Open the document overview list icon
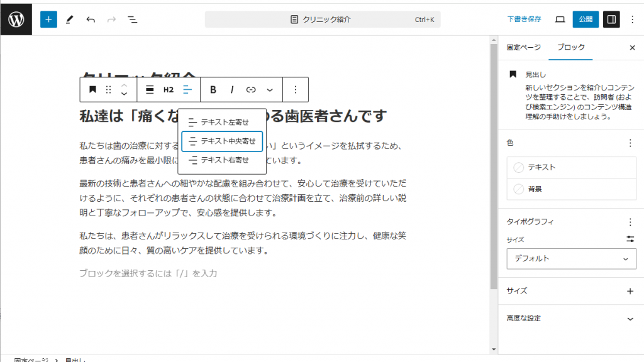644x362 pixels. (x=133, y=19)
